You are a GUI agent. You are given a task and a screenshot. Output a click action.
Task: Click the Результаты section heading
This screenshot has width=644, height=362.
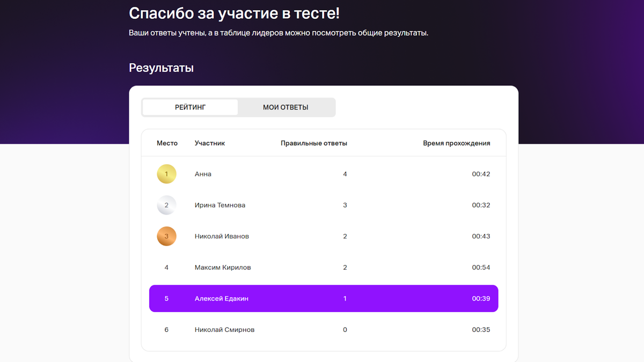pos(161,68)
